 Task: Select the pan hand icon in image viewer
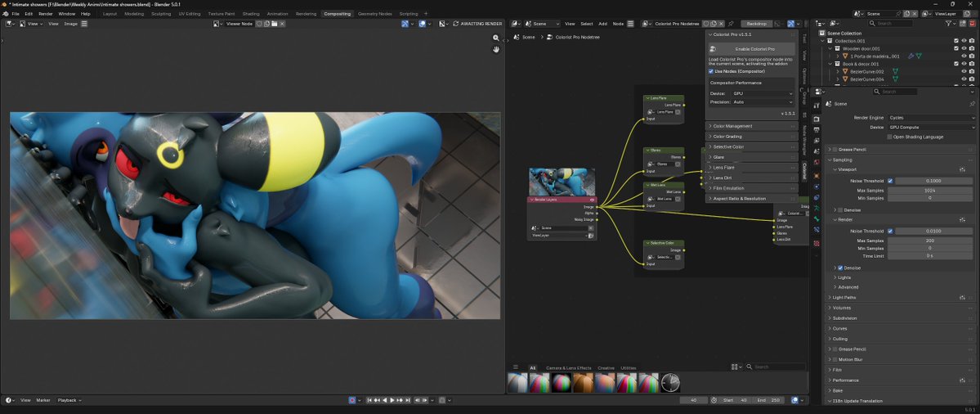pyautogui.click(x=496, y=49)
